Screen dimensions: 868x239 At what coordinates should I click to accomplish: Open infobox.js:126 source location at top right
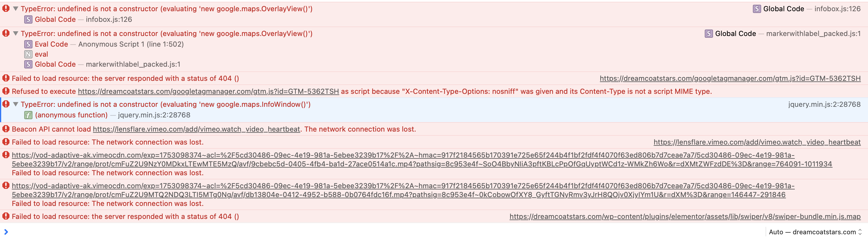[837, 9]
